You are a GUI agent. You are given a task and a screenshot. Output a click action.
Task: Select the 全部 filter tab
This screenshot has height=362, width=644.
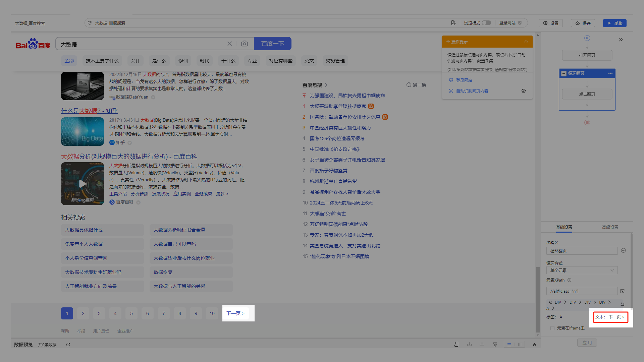(69, 61)
